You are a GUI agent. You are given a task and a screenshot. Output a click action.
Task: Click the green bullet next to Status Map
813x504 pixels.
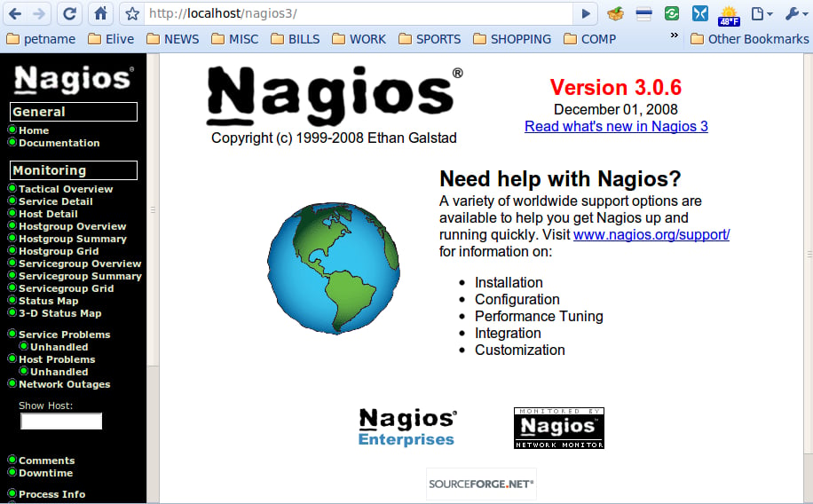12,300
